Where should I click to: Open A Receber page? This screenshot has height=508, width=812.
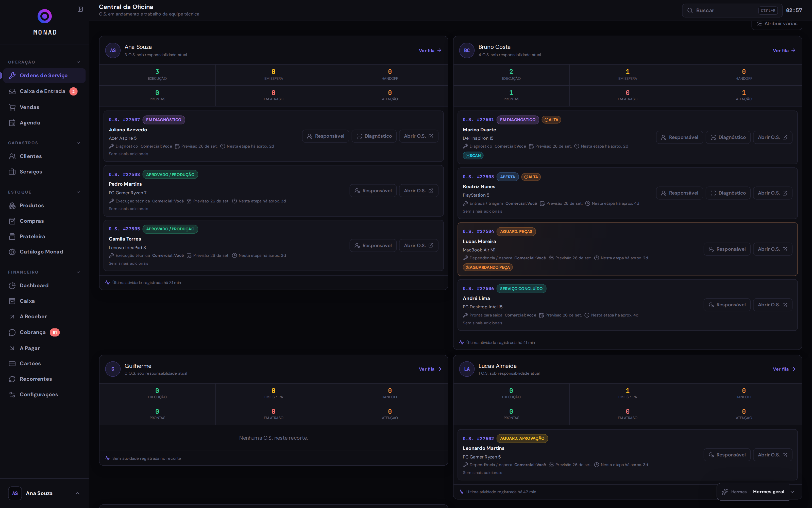click(x=44, y=316)
